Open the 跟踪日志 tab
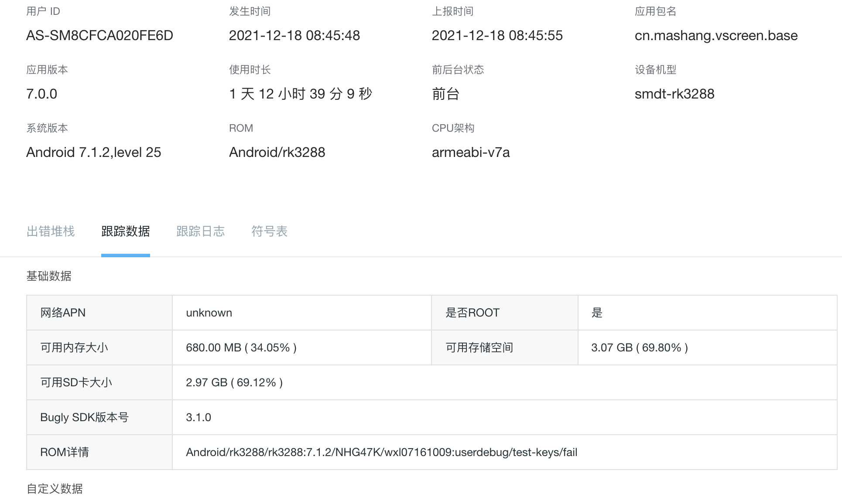The height and width of the screenshot is (504, 842). point(200,232)
